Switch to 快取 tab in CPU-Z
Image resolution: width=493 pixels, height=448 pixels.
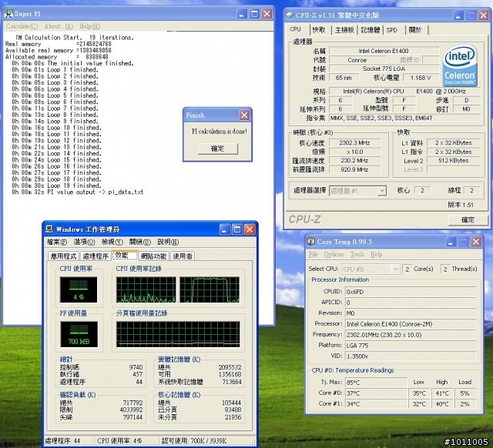[x=319, y=30]
